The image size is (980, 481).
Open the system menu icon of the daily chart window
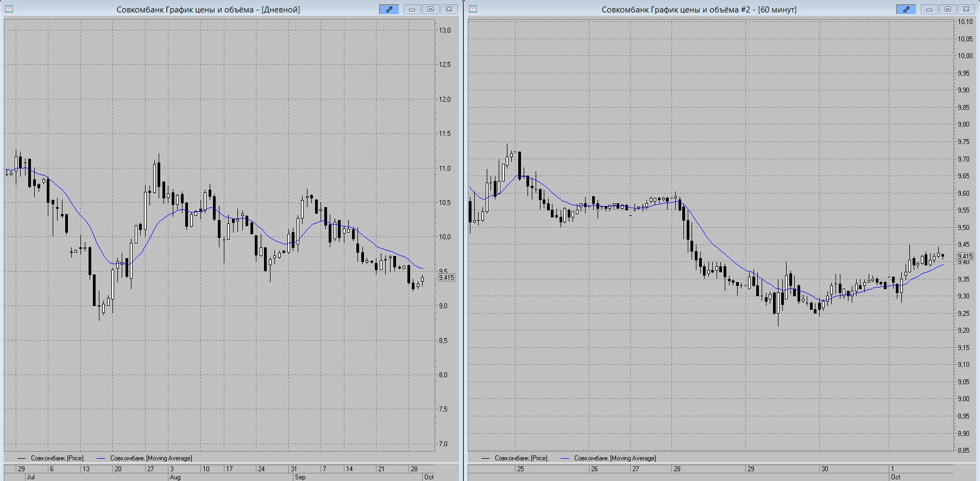pyautogui.click(x=9, y=9)
